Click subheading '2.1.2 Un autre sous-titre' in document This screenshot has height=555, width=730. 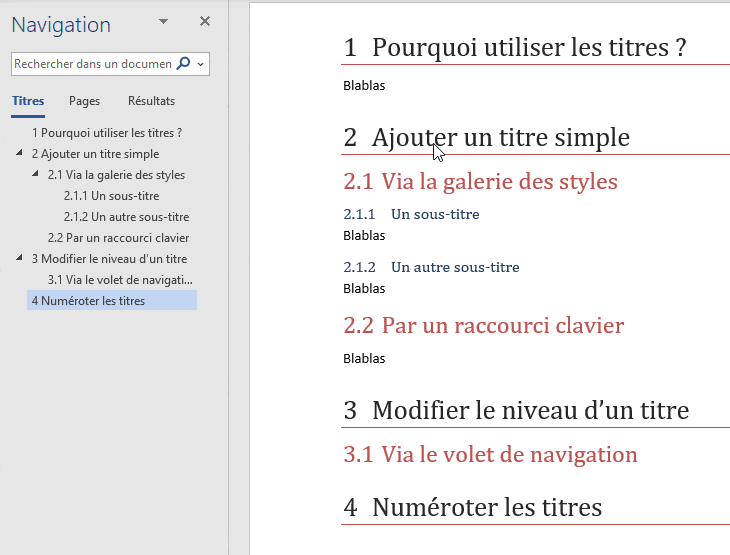coord(431,267)
